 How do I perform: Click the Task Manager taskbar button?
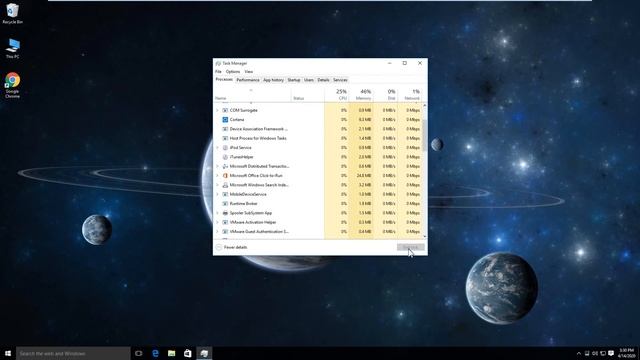204,353
